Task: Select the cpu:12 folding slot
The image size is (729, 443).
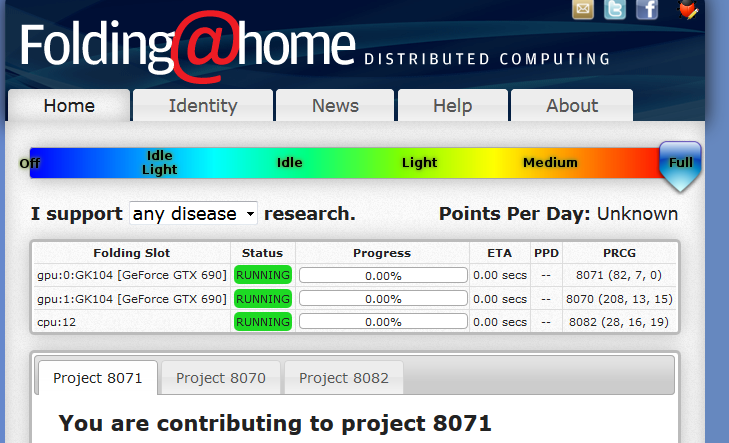Action: point(356,322)
